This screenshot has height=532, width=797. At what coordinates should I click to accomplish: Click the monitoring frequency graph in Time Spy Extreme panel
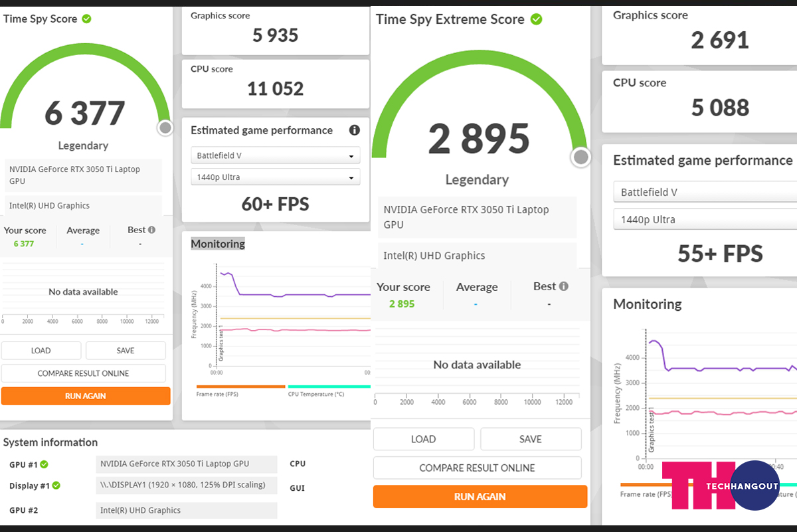click(x=721, y=393)
